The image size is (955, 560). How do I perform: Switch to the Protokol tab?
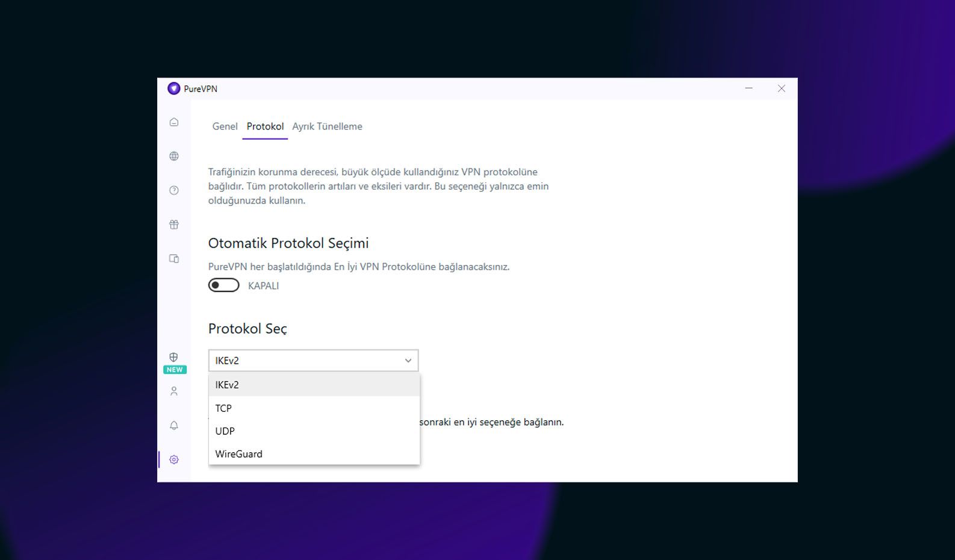[x=265, y=126]
